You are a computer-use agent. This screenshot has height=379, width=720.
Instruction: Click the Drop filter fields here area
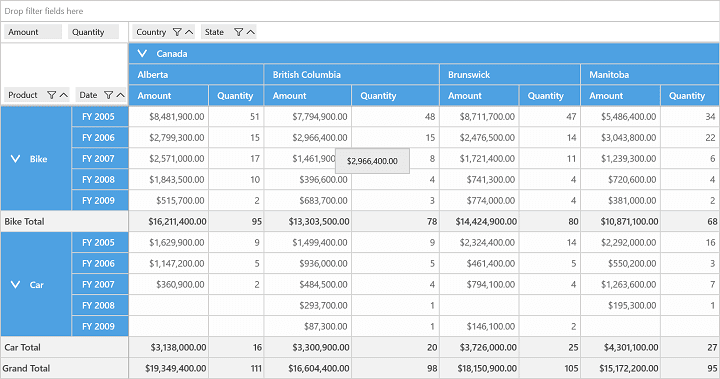360,11
